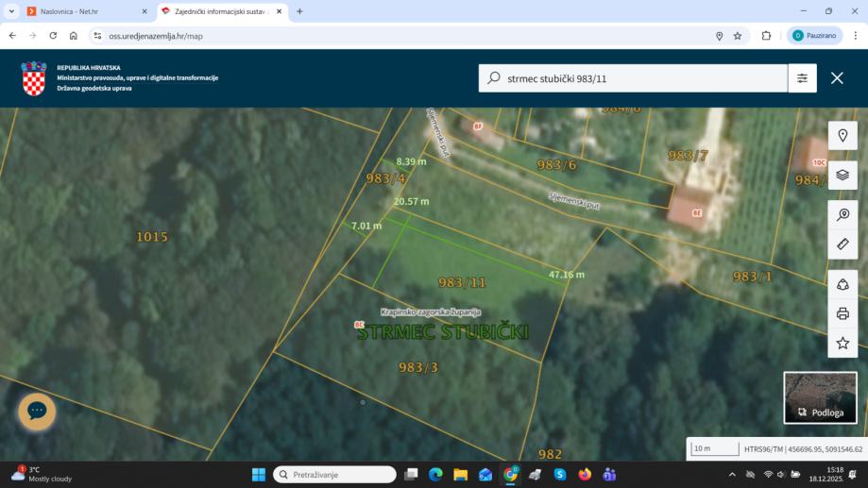Launch Firefox from the taskbar

click(x=585, y=475)
